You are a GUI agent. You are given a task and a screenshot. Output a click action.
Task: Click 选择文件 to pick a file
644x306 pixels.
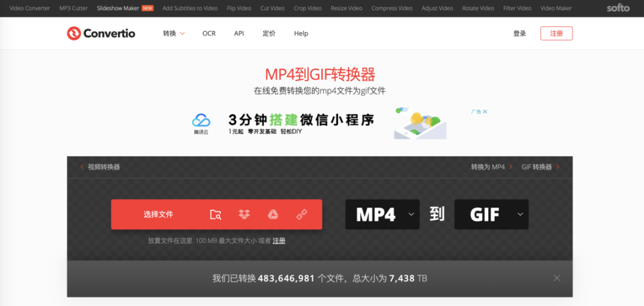click(159, 214)
